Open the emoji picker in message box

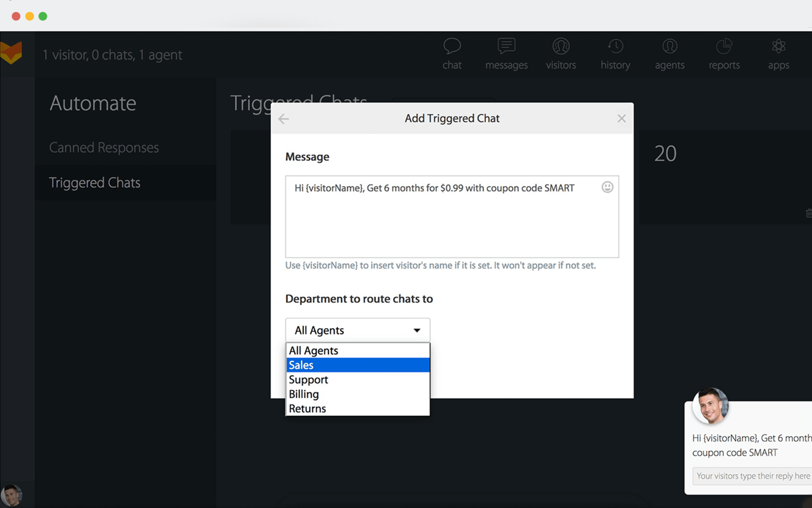(607, 187)
